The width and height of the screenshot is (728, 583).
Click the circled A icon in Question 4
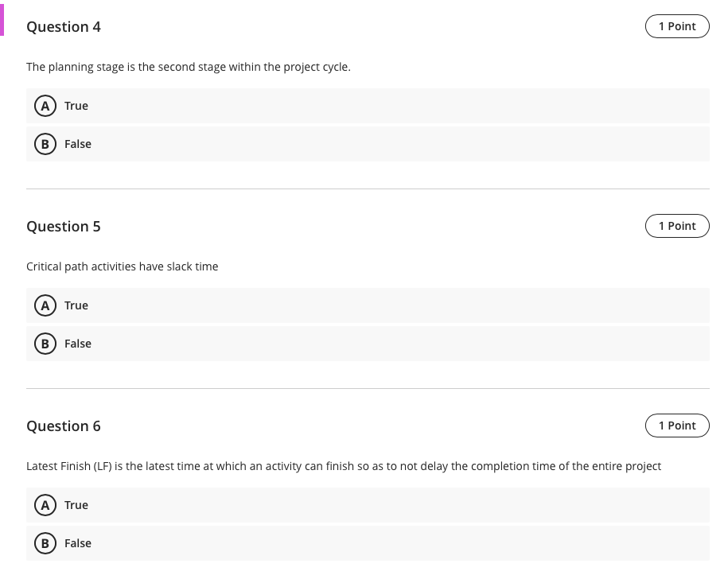pyautogui.click(x=45, y=105)
